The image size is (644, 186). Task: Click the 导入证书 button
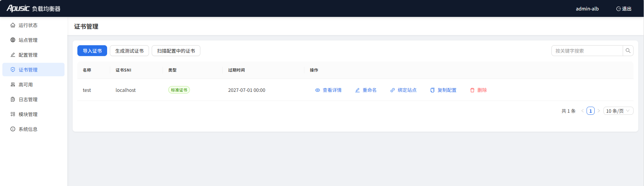[x=92, y=51]
